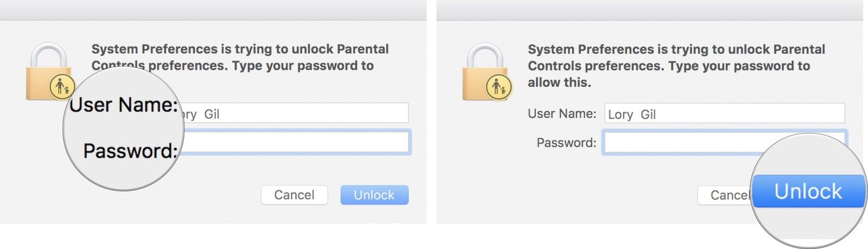
Task: Click the title bar strip of right dialog
Action: pyautogui.click(x=649, y=10)
